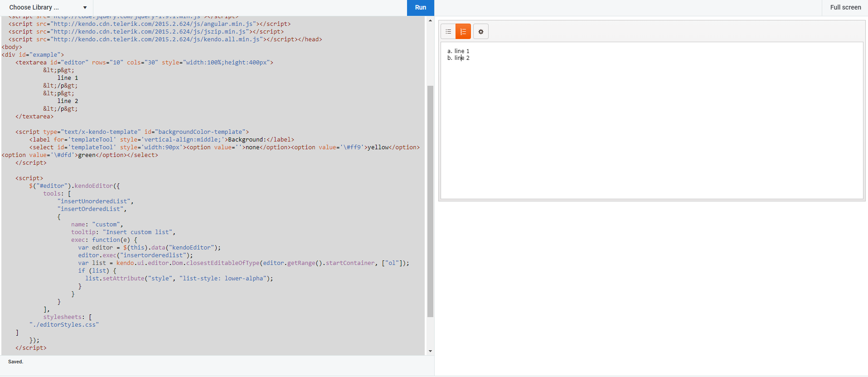Click '$("#editor").kendoEditor({' code line
This screenshot has width=868, height=377.
coord(74,186)
